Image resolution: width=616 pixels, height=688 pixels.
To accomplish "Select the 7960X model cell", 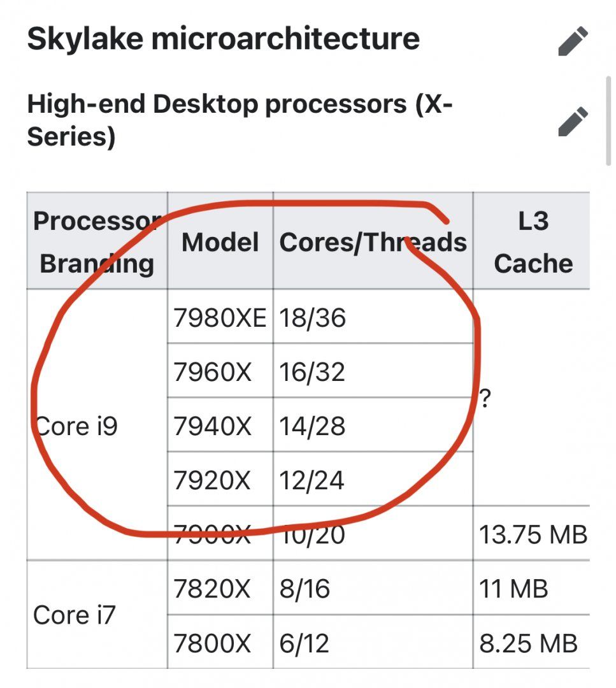I will point(220,371).
